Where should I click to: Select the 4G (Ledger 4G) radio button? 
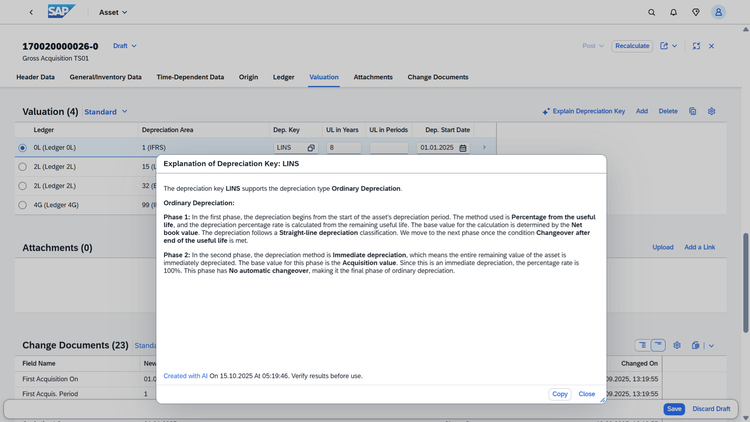point(22,205)
